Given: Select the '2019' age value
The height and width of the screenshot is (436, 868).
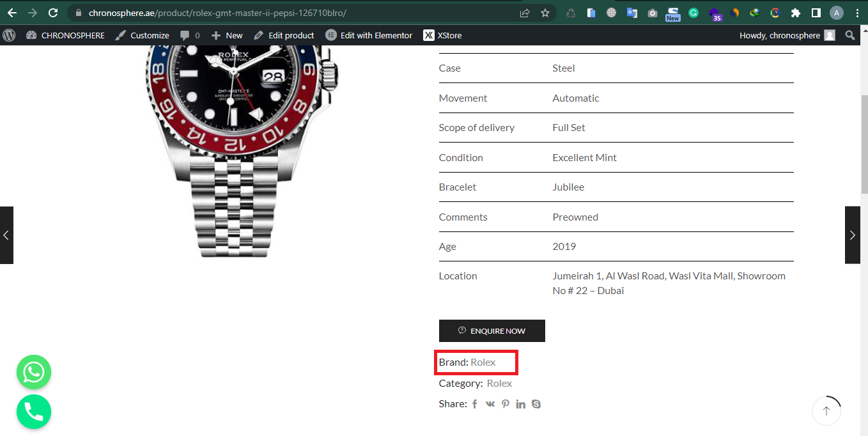Looking at the screenshot, I should pyautogui.click(x=564, y=246).
